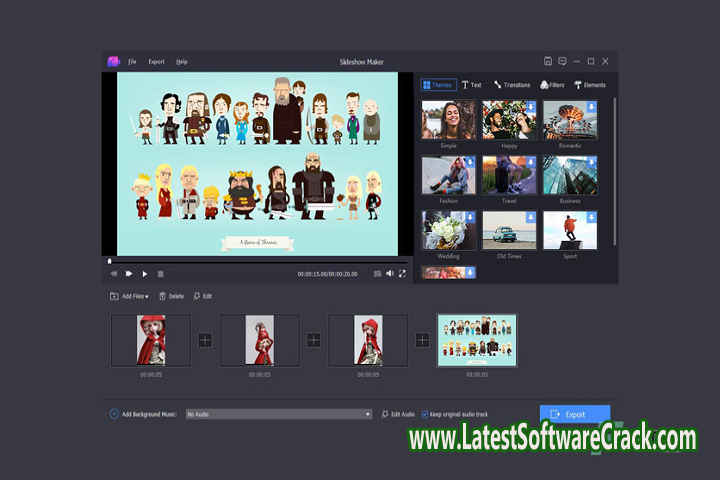Open the feedback chat icon in title bar
The height and width of the screenshot is (480, 720).
click(562, 61)
